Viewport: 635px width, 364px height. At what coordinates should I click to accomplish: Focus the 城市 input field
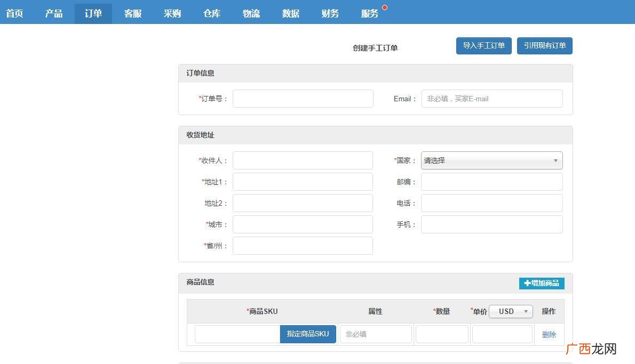coord(303,224)
